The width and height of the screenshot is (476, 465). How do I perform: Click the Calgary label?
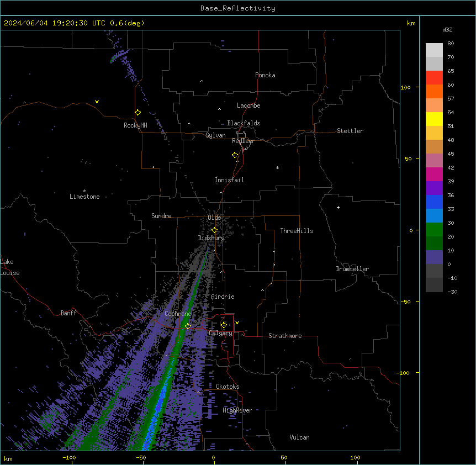221,333
